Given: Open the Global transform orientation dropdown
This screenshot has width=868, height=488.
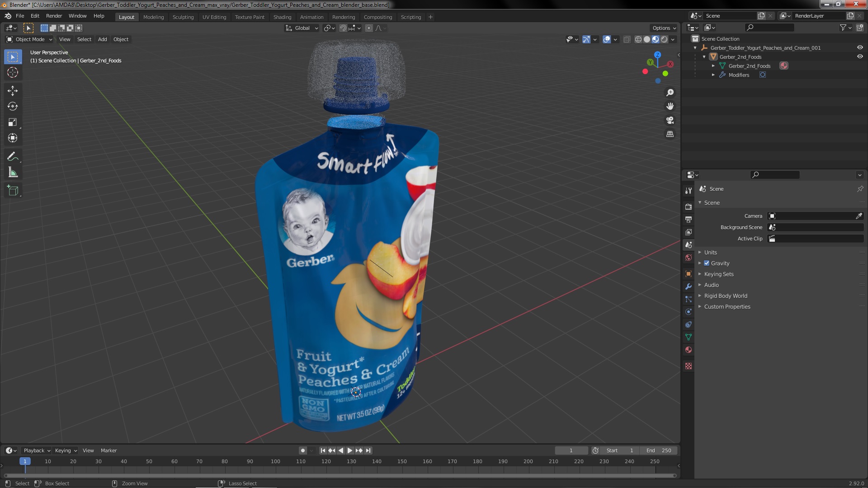Looking at the screenshot, I should click(302, 28).
